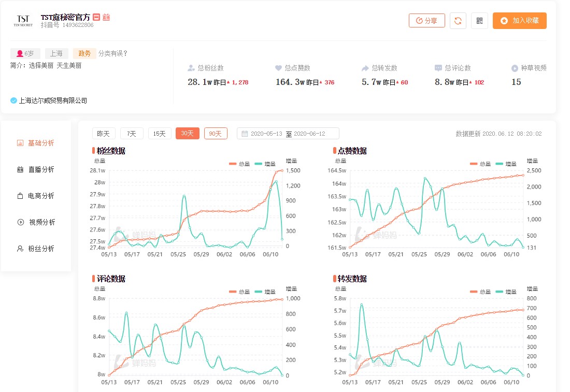This screenshot has height=392, width=570.
Task: Click the calendar icon in the date range field
Action: tap(245, 134)
